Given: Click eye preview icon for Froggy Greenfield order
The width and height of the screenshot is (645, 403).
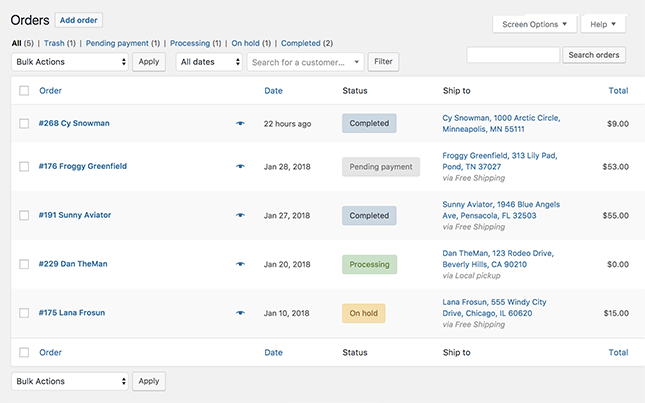Looking at the screenshot, I should tap(240, 166).
